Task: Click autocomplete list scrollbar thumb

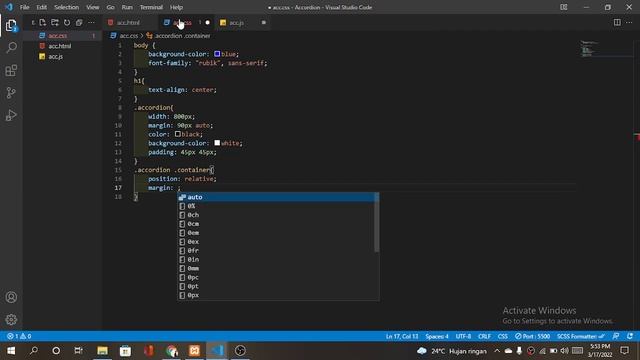Action: [x=376, y=222]
